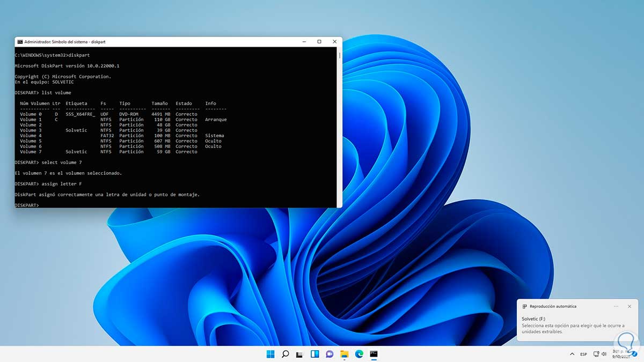
Task: Open the Widgets panel from taskbar
Action: tap(315, 354)
